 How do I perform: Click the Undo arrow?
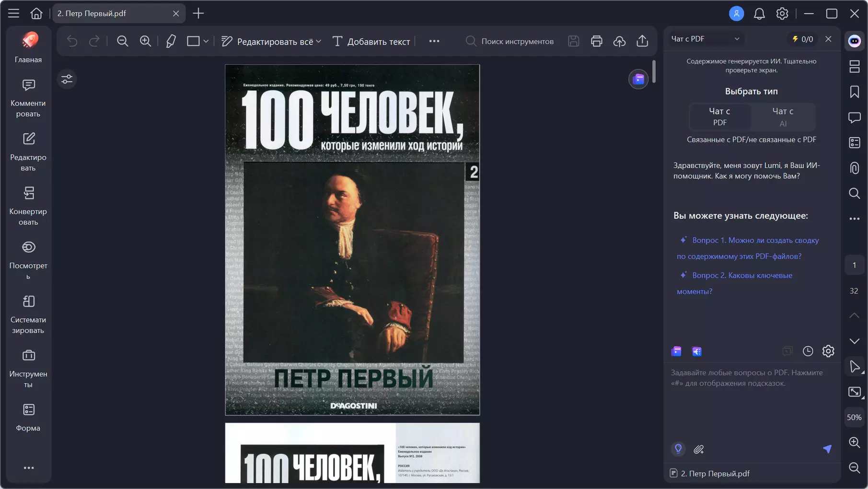[x=72, y=41]
